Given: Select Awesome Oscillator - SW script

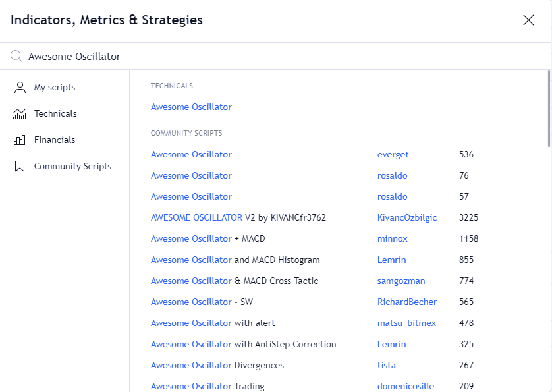Looking at the screenshot, I should pos(202,302).
